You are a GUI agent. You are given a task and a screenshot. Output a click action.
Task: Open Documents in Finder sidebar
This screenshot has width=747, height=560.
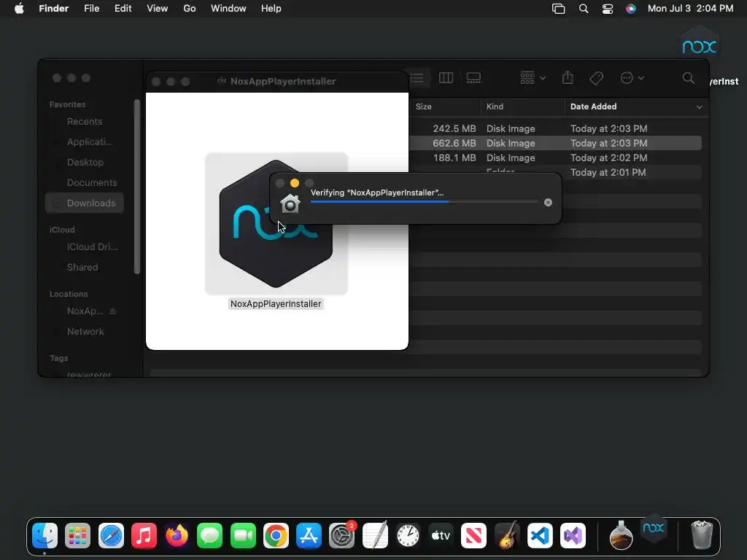92,183
